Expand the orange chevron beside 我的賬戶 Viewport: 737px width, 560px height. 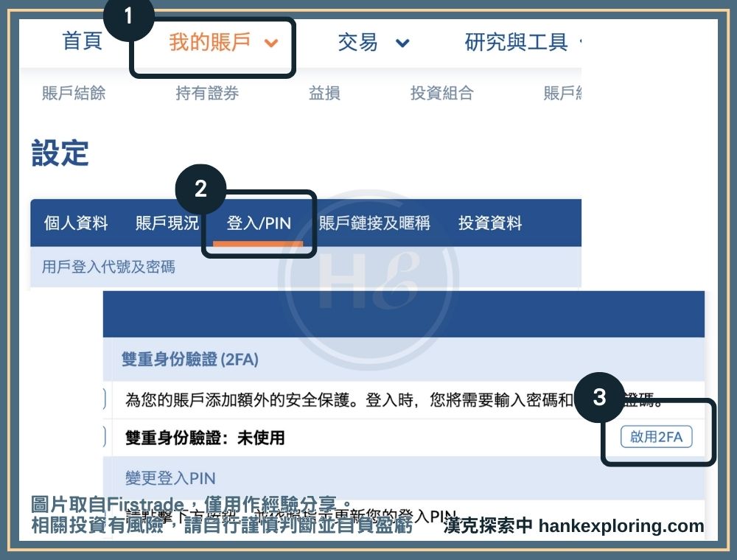[x=271, y=43]
